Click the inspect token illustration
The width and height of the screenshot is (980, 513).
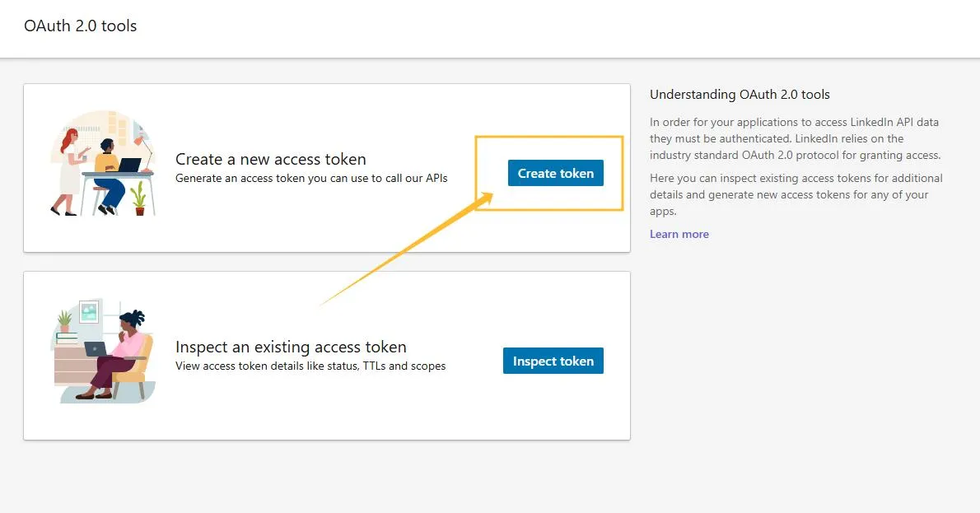click(105, 352)
